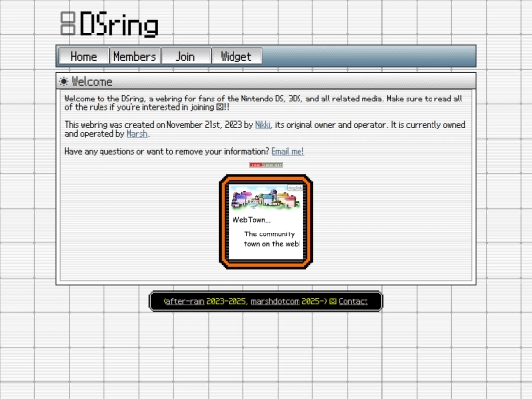
Task: Follow the Nikki link
Action: coord(263,125)
